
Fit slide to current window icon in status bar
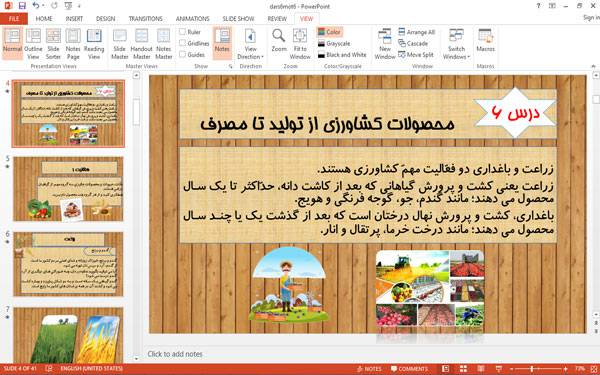point(593,368)
